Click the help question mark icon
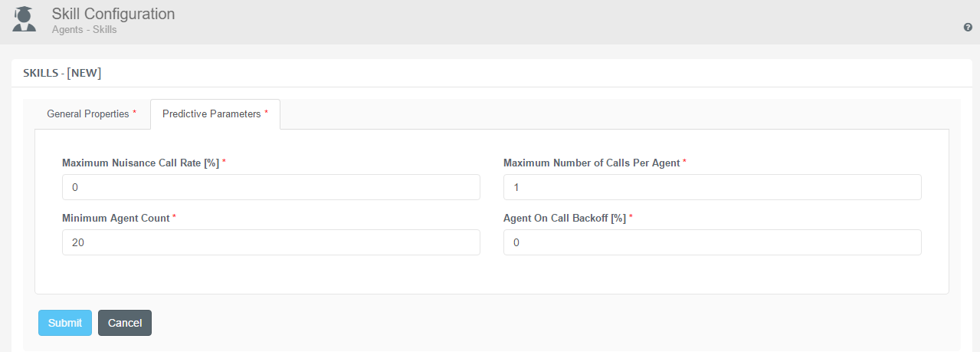The height and width of the screenshot is (352, 980). [968, 27]
